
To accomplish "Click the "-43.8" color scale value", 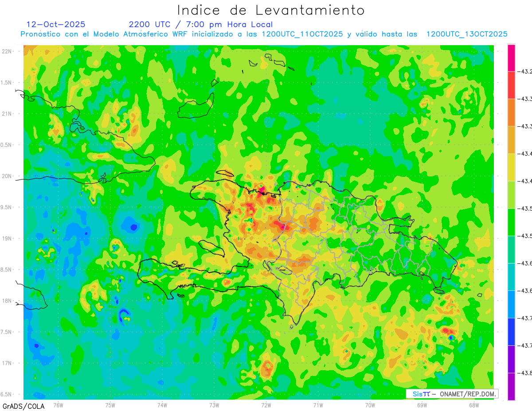I will (x=526, y=373).
